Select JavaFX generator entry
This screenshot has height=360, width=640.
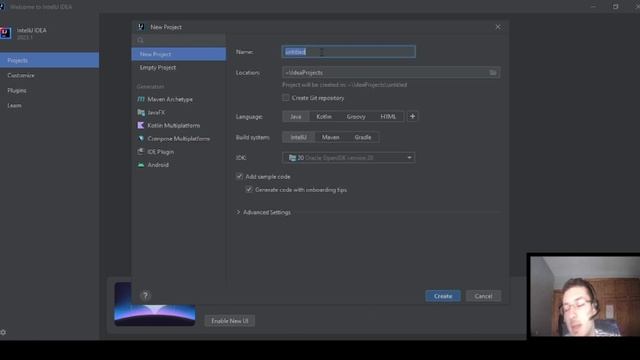(x=179, y=112)
